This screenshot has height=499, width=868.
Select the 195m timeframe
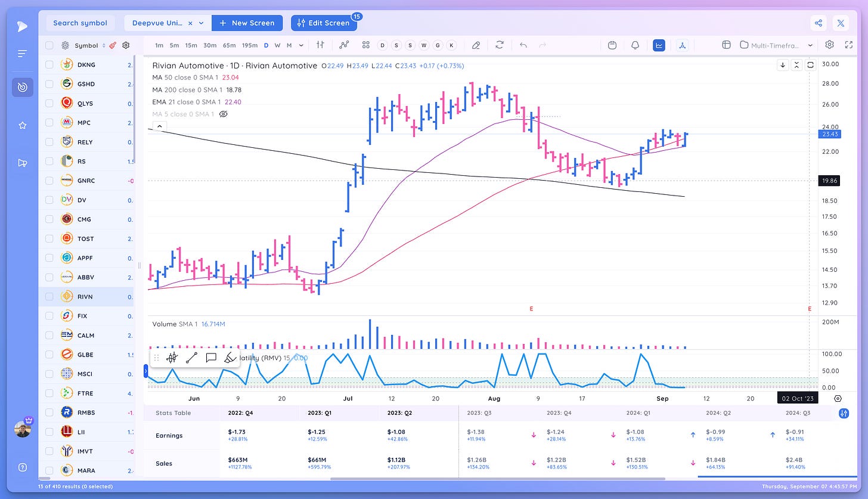click(250, 45)
